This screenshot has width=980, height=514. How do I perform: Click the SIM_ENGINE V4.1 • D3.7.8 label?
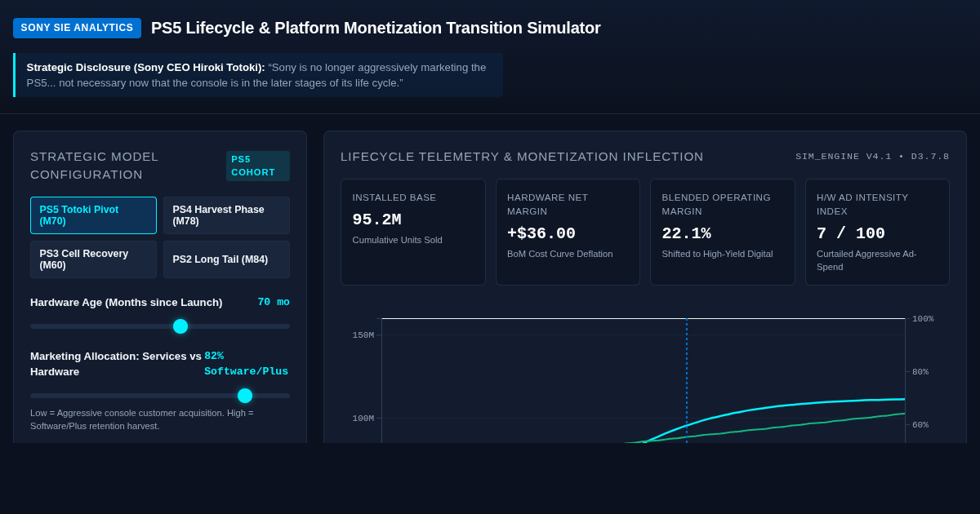[872, 157]
